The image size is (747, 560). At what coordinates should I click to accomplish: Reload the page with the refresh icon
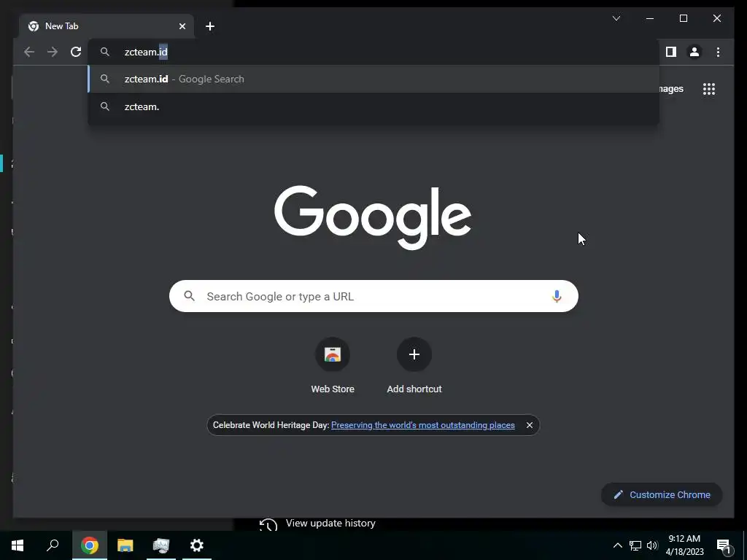tap(76, 52)
